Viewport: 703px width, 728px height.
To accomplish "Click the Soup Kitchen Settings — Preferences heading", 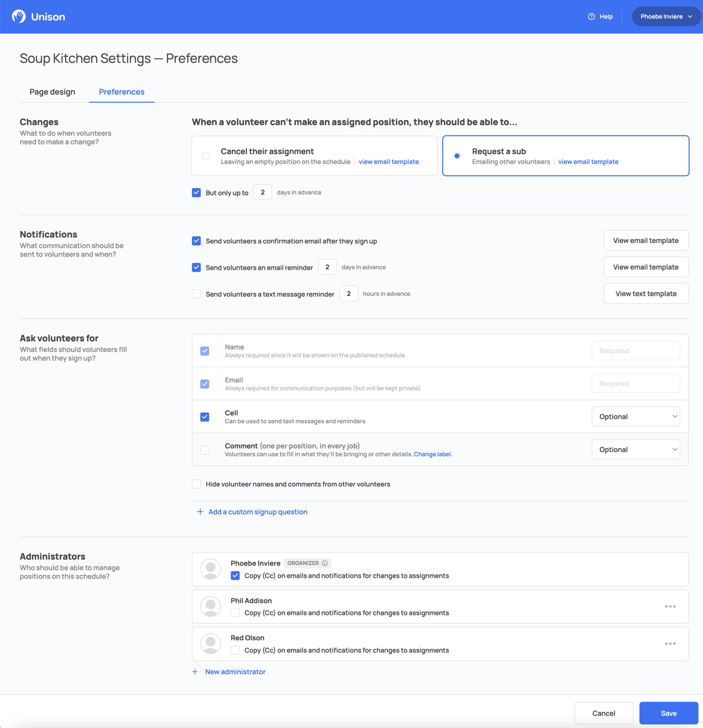I will (x=129, y=58).
